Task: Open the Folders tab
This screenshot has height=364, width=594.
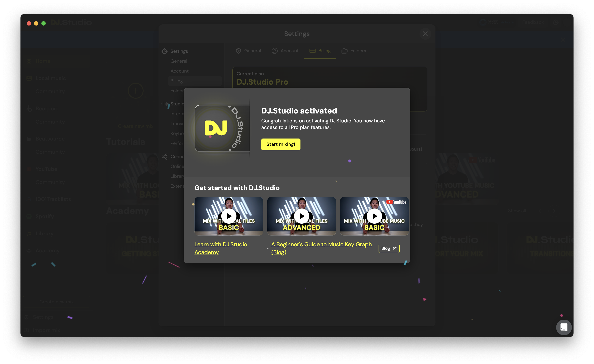Action: pos(354,51)
